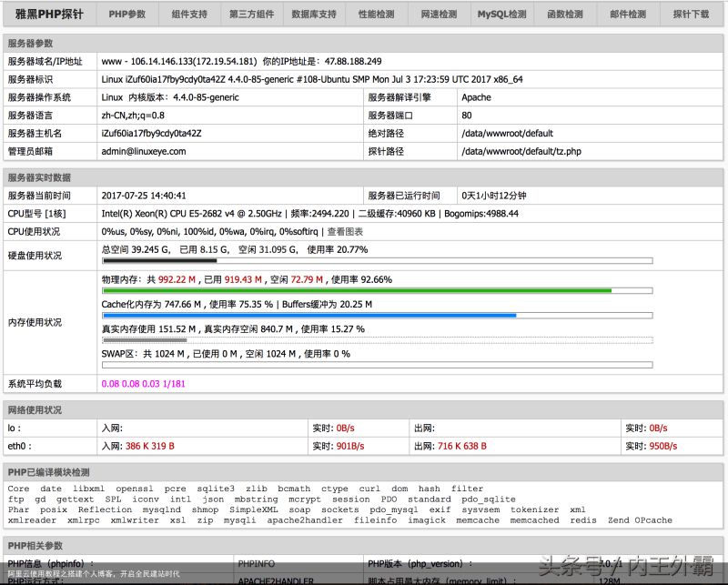
Task: Click the Cache化内存 747.66 M text line
Action: (x=237, y=305)
